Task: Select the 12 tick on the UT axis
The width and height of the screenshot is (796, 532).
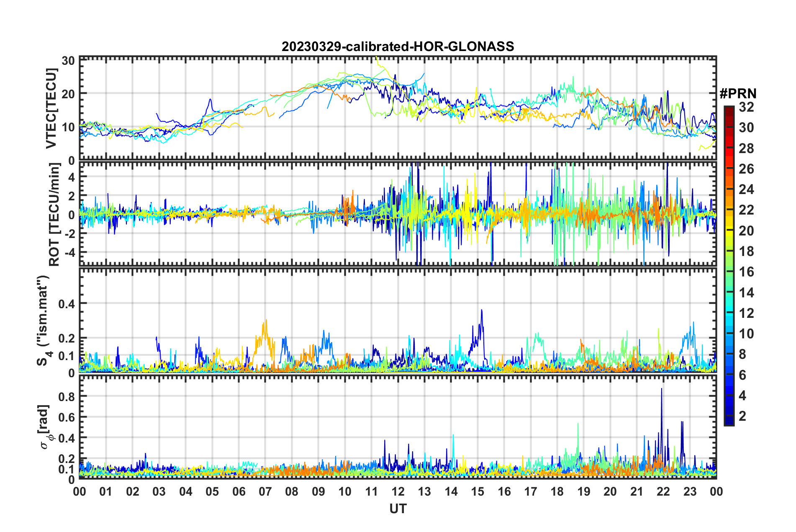Action: point(398,491)
